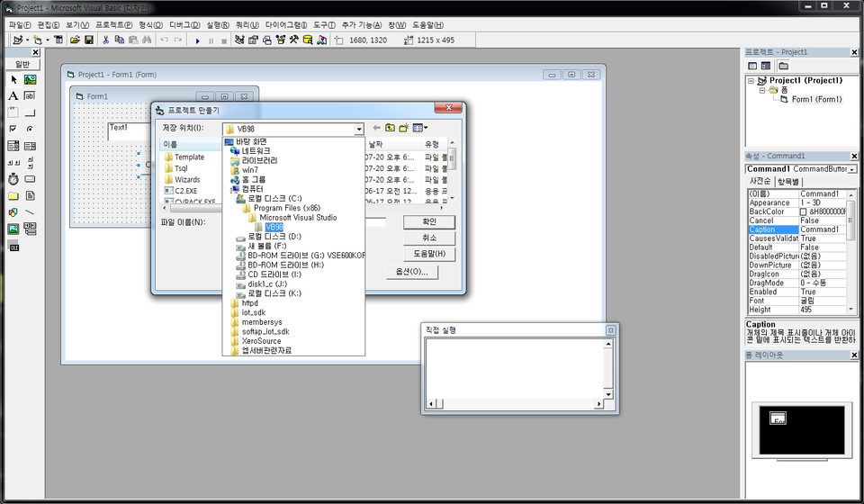Screen dimensions: 864x504
Task: Select the OLE control tool
Action: 13,247
